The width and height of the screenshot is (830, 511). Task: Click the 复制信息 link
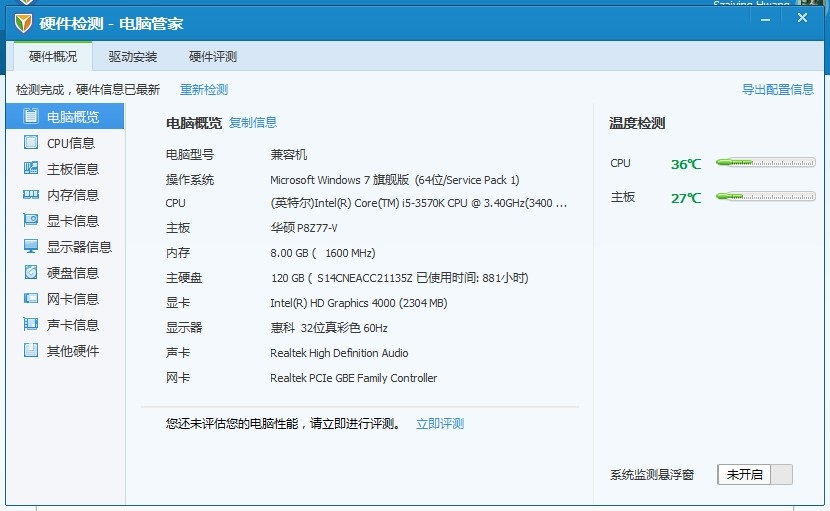pyautogui.click(x=252, y=123)
